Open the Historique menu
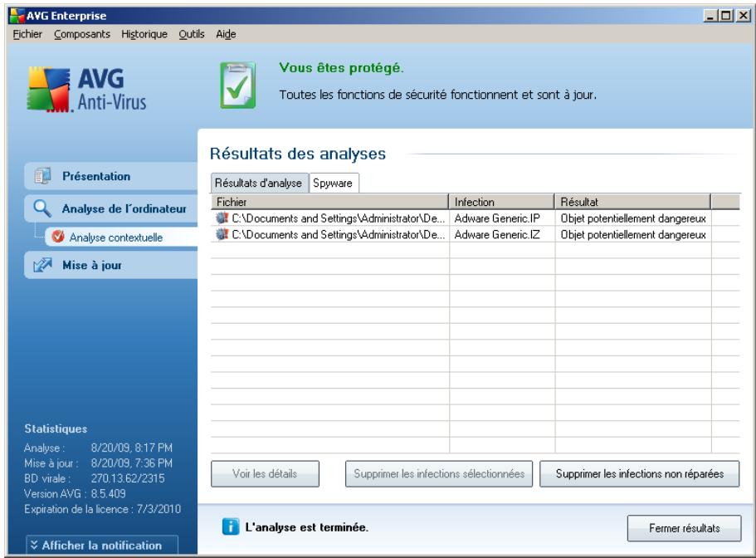 (144, 34)
